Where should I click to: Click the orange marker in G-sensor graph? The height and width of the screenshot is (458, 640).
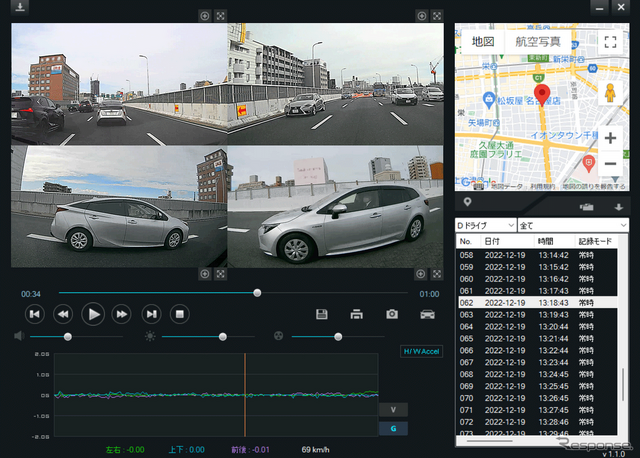point(245,395)
